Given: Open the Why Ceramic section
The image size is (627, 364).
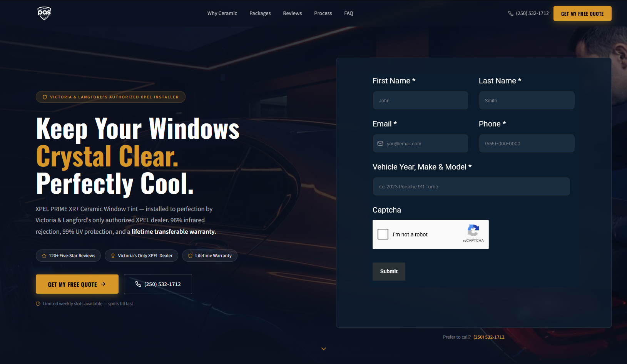Looking at the screenshot, I should pos(222,13).
